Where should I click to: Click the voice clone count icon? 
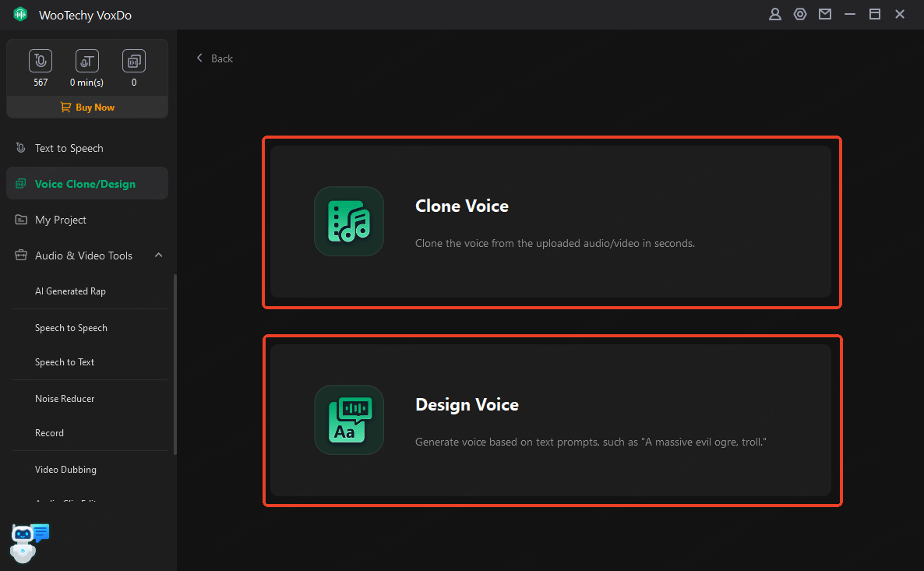point(133,61)
